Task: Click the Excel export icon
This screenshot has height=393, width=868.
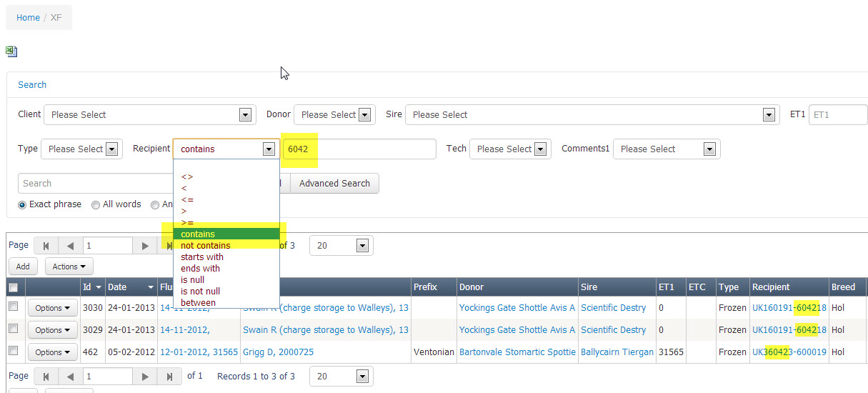Action: (x=11, y=51)
